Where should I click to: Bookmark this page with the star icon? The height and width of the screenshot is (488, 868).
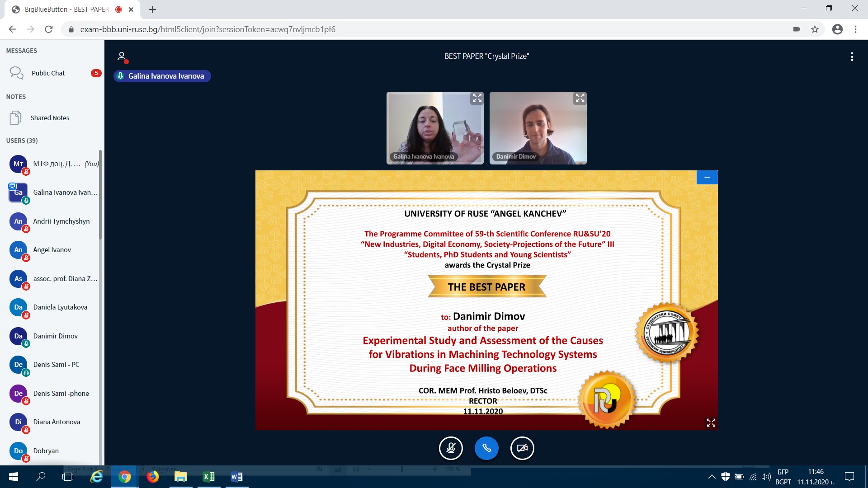pyautogui.click(x=815, y=29)
